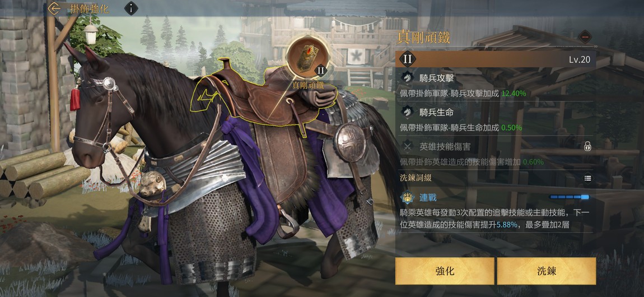Open the info icon beside 掛飾強化
The height and width of the screenshot is (297, 644).
131,8
